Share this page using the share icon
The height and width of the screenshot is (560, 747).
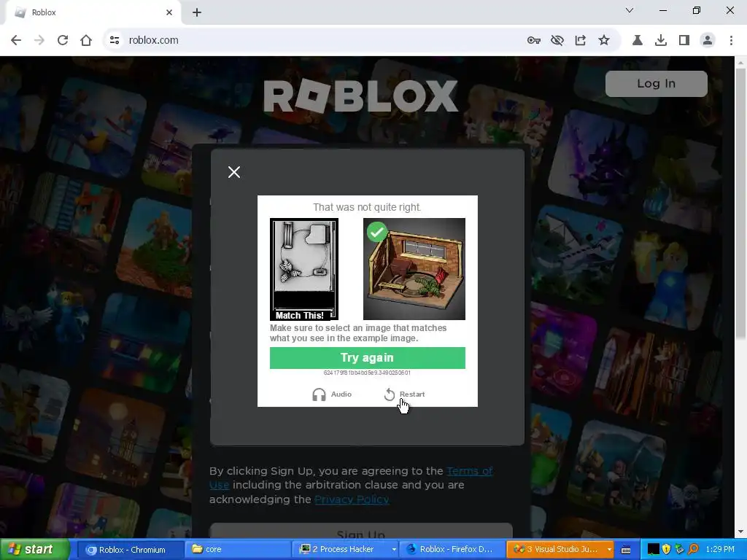580,41
